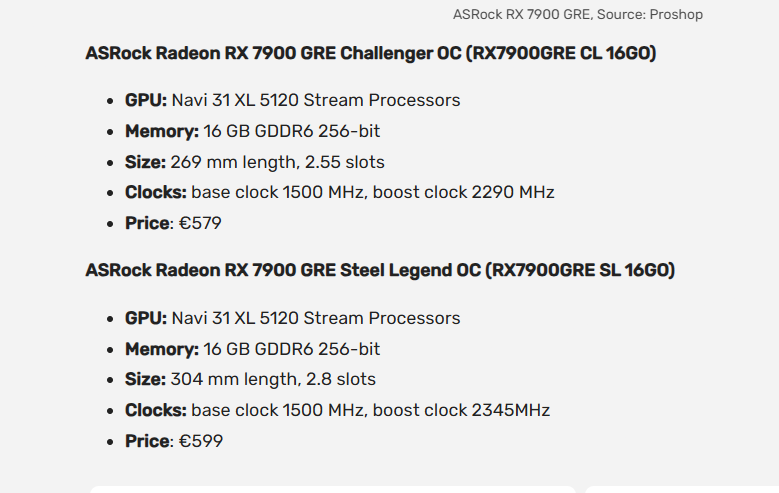The height and width of the screenshot is (493, 779).
Task: Click the Challenger OC GPU Navi 31 XL line
Action: tap(293, 100)
